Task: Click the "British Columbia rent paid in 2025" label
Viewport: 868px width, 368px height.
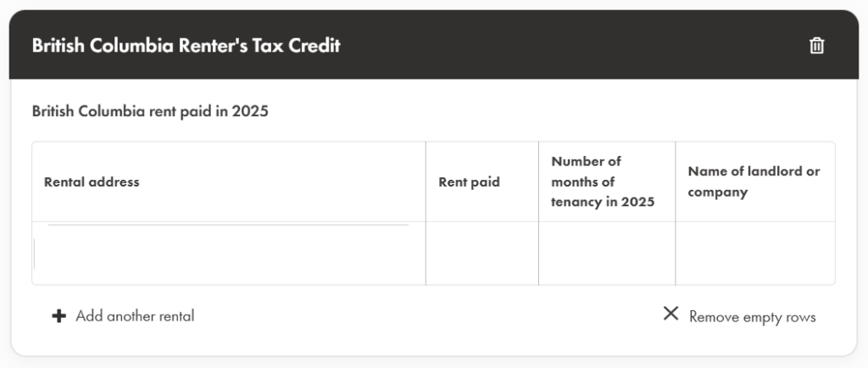Action: tap(150, 111)
